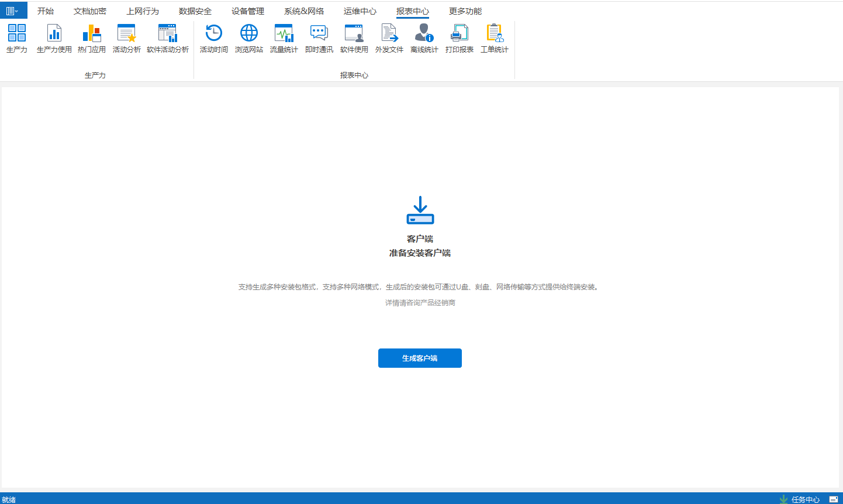
Task: Open the 运维中心 tab
Action: pos(360,11)
